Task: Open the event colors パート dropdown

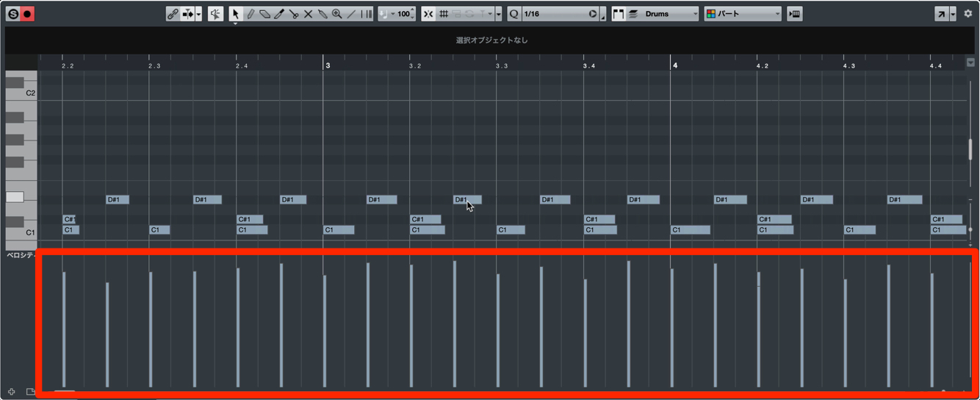Action: point(743,14)
